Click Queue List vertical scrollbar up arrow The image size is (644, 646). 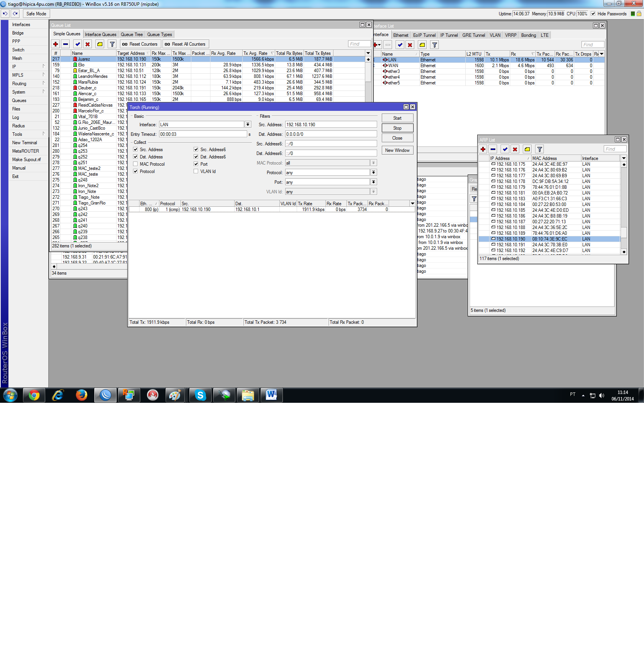[x=368, y=59]
